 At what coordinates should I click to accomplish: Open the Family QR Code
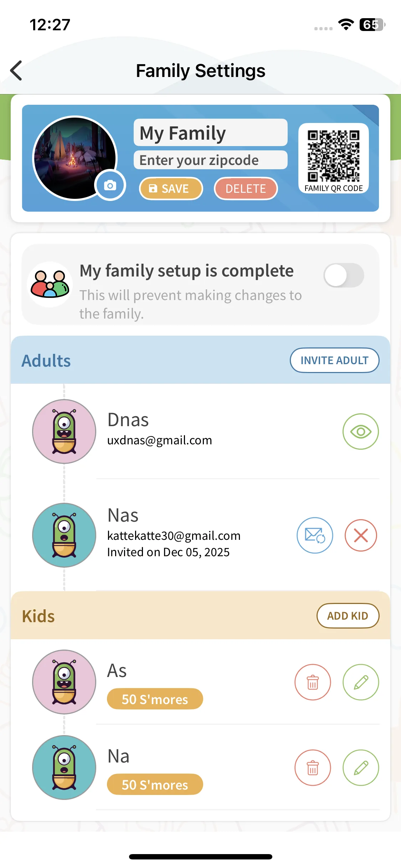click(333, 158)
